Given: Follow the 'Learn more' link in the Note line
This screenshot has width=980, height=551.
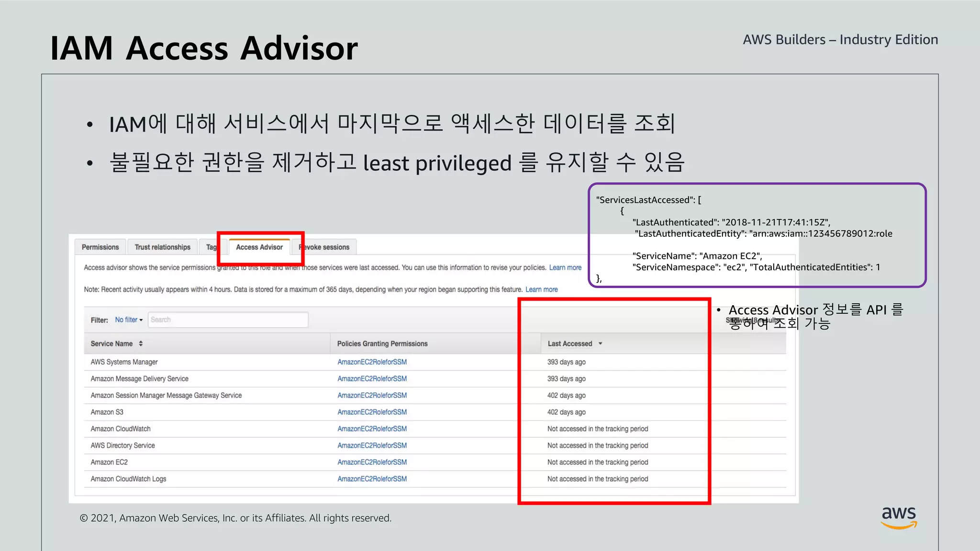Looking at the screenshot, I should click(x=542, y=289).
